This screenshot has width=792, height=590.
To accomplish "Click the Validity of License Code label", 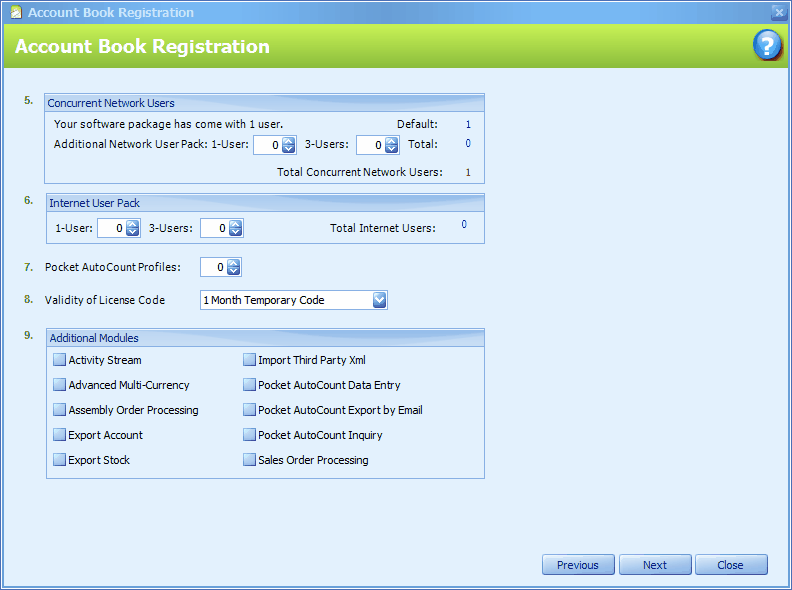I will [x=105, y=300].
